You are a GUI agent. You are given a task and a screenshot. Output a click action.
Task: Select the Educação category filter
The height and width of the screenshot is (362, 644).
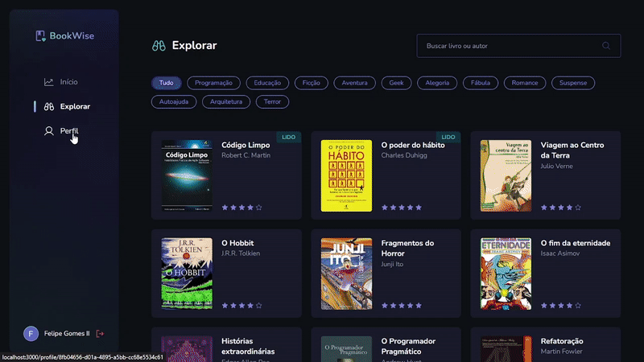click(x=267, y=83)
